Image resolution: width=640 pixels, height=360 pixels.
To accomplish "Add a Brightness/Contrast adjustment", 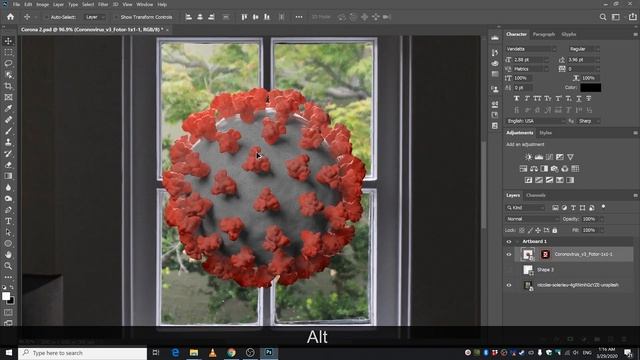I will [529, 157].
